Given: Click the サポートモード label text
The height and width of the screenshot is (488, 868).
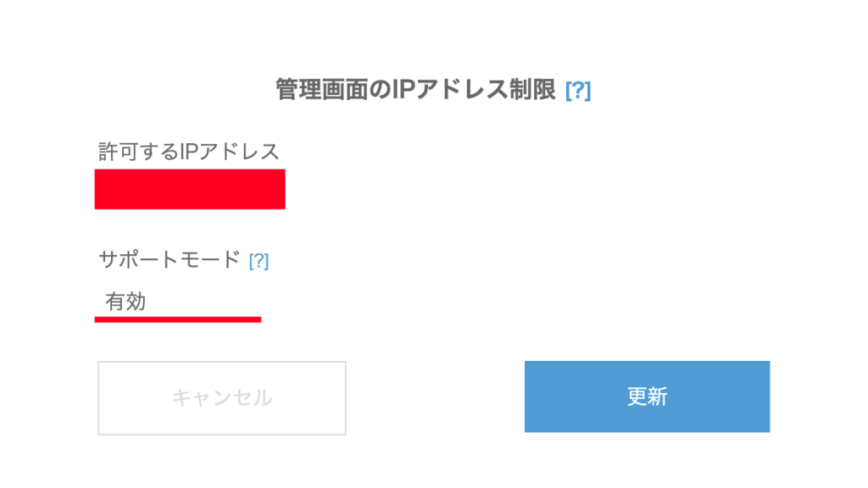Looking at the screenshot, I should [x=170, y=260].
